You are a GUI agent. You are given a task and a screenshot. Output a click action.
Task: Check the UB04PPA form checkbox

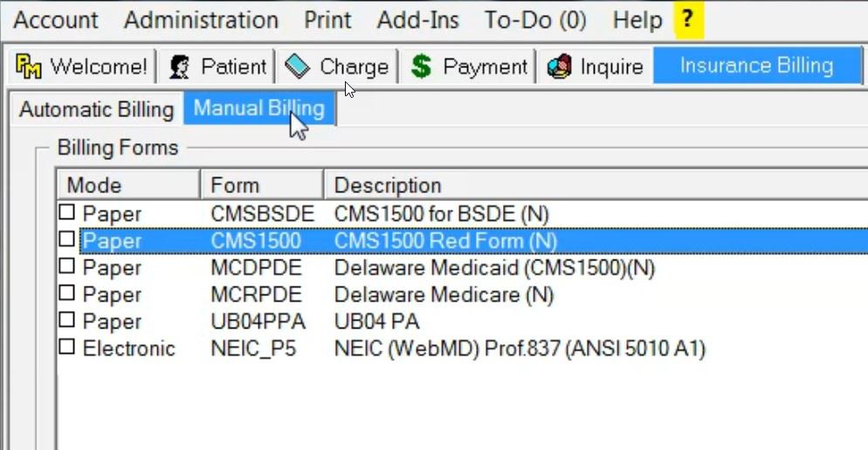(x=67, y=321)
